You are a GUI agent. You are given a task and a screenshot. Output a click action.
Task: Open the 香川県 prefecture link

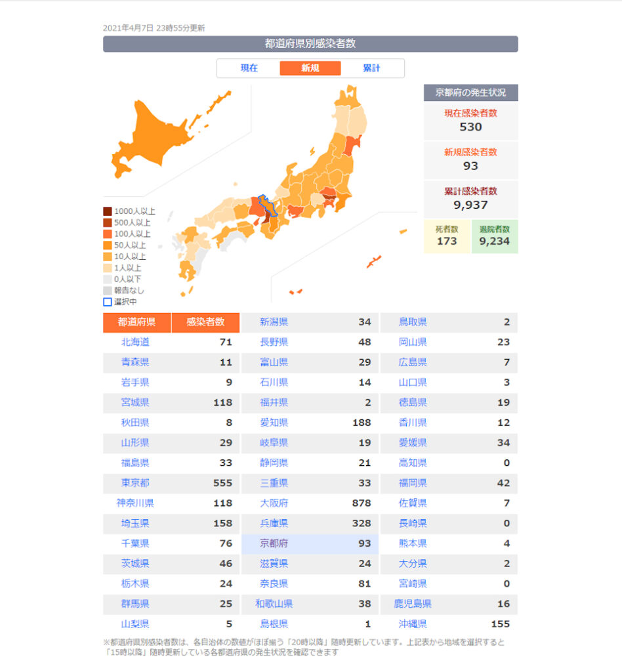(413, 423)
